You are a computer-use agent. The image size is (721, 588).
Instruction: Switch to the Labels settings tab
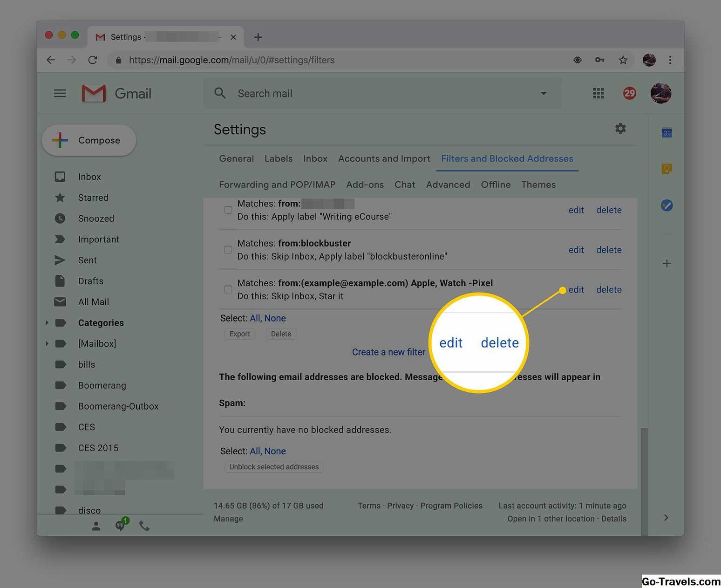(278, 158)
